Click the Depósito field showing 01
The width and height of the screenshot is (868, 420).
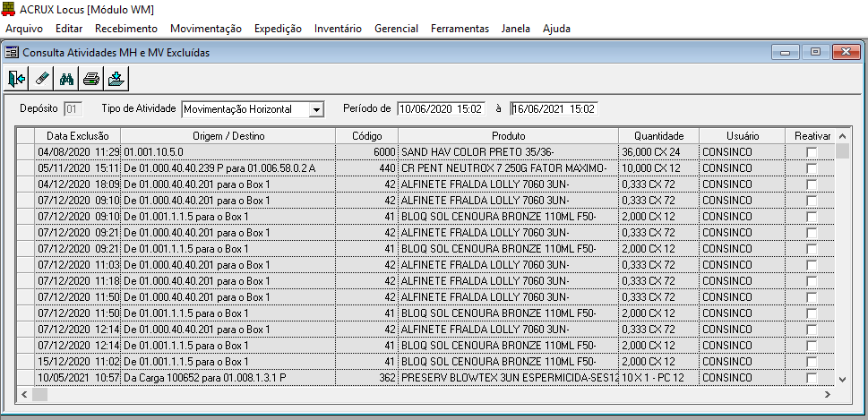[73, 109]
